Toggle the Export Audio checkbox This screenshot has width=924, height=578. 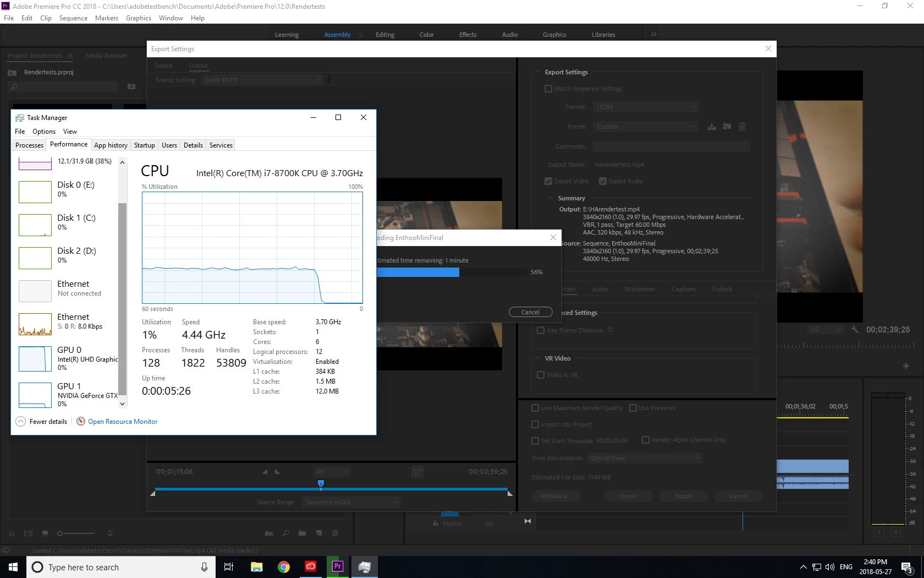[x=603, y=181]
